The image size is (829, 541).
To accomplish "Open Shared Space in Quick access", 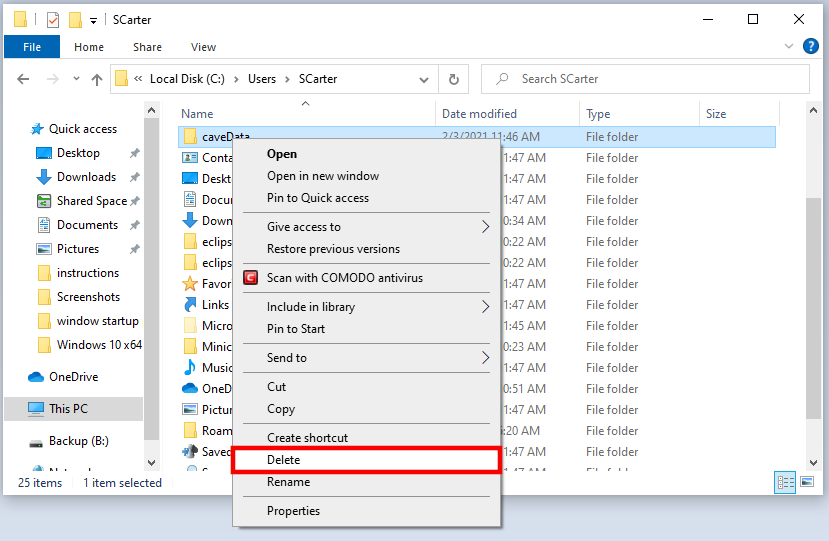I will 92,201.
